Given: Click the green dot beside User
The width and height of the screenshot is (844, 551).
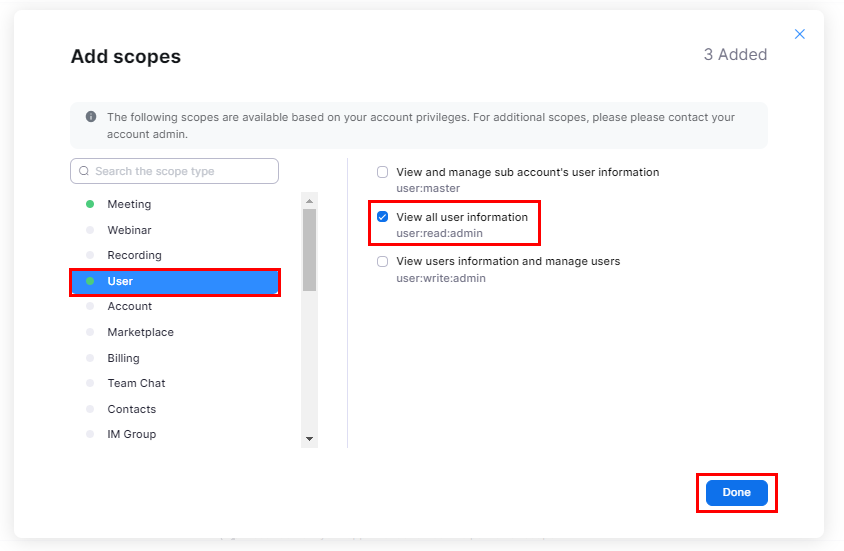Looking at the screenshot, I should pyautogui.click(x=90, y=281).
